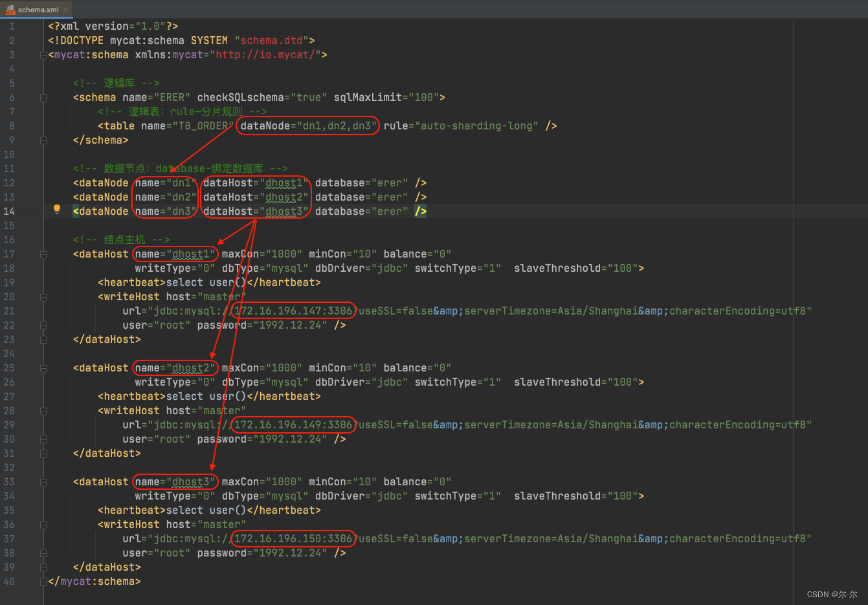This screenshot has height=605, width=868.
Task: Click the "ERER" schema name value
Action: [172, 98]
